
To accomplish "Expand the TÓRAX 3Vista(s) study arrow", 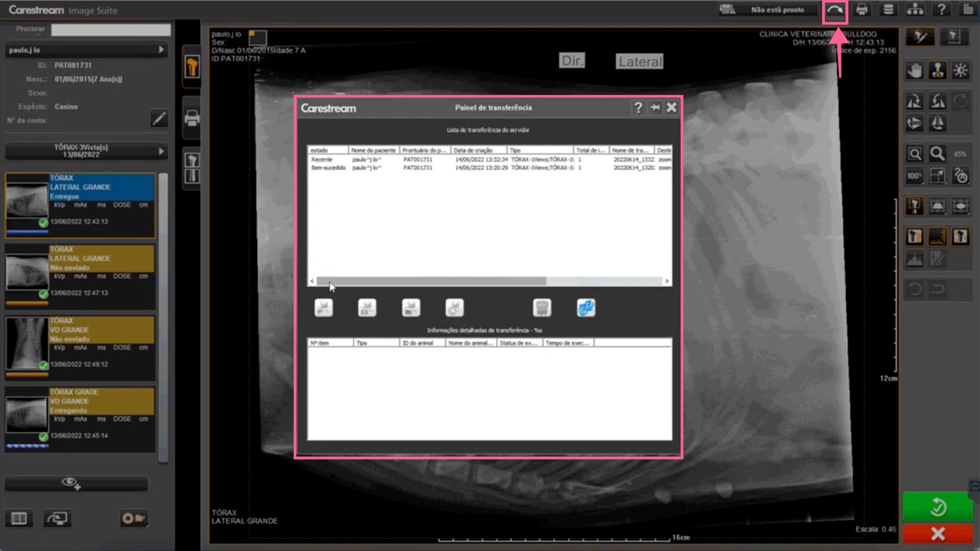I will 161,151.
